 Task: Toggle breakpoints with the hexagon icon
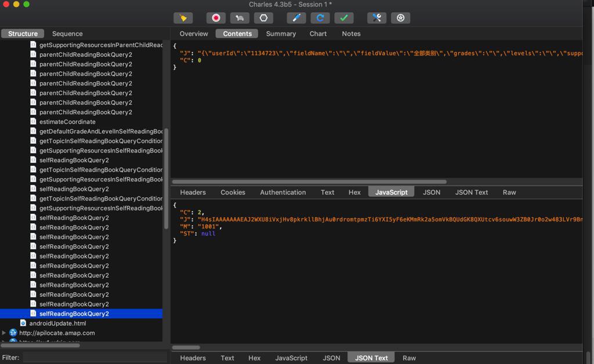click(263, 18)
